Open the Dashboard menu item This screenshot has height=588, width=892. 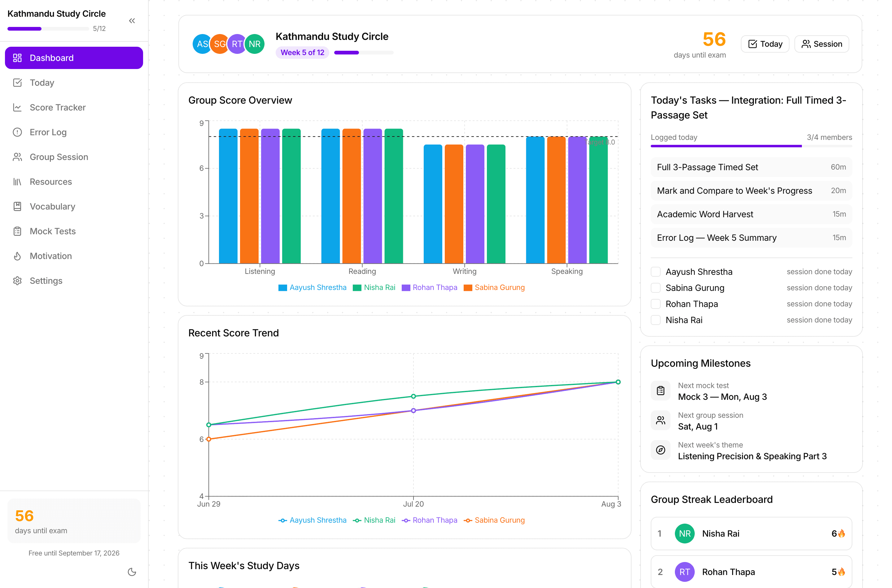tap(74, 58)
